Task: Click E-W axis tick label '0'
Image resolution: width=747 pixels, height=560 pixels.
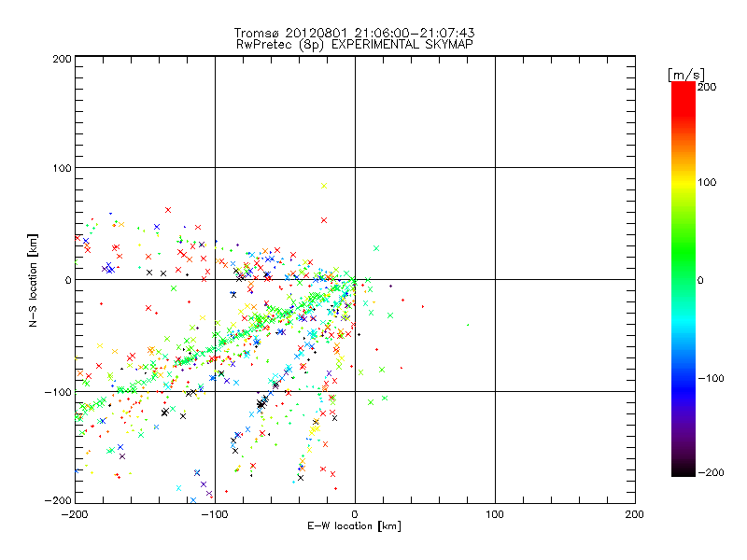Action: pos(355,514)
